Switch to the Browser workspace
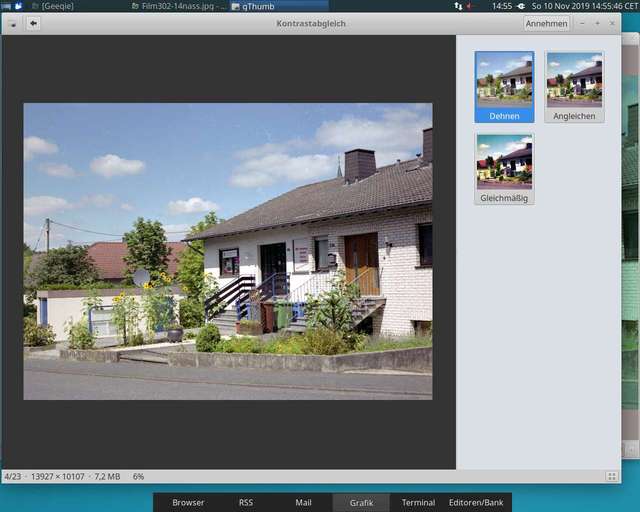This screenshot has width=640, height=512. [x=188, y=502]
